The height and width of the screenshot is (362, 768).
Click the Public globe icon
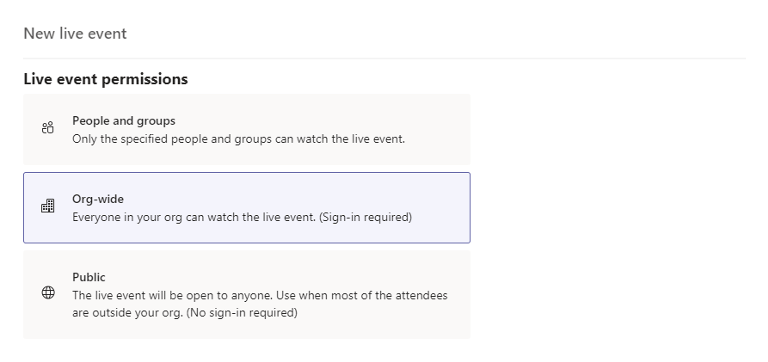(x=48, y=292)
